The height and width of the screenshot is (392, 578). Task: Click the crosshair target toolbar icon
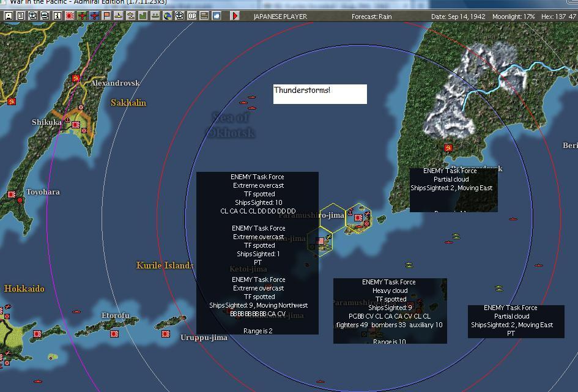click(180, 16)
